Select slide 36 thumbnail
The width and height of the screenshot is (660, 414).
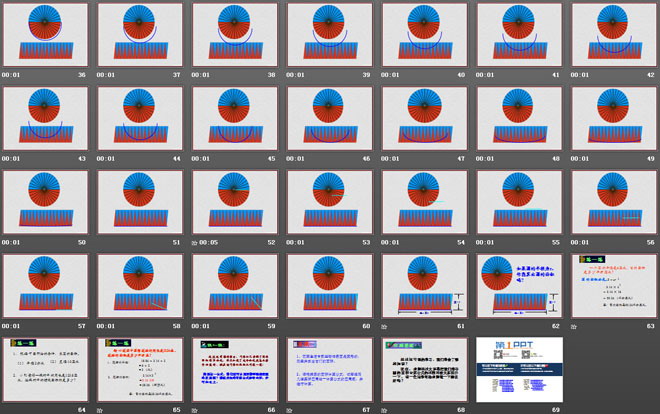44,34
